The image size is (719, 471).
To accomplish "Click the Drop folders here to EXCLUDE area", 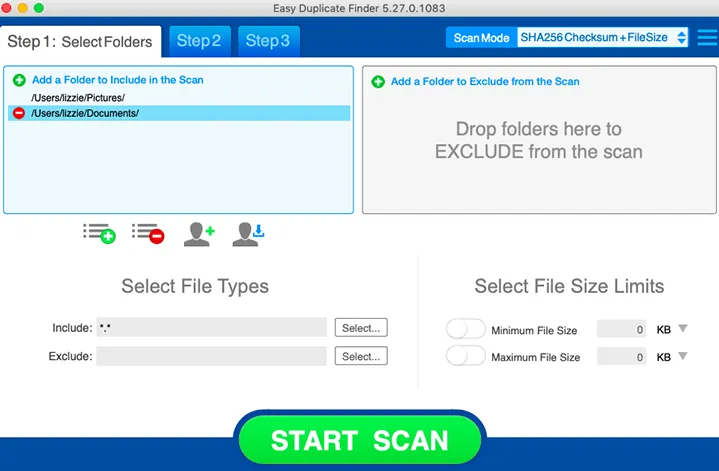I will click(x=539, y=140).
